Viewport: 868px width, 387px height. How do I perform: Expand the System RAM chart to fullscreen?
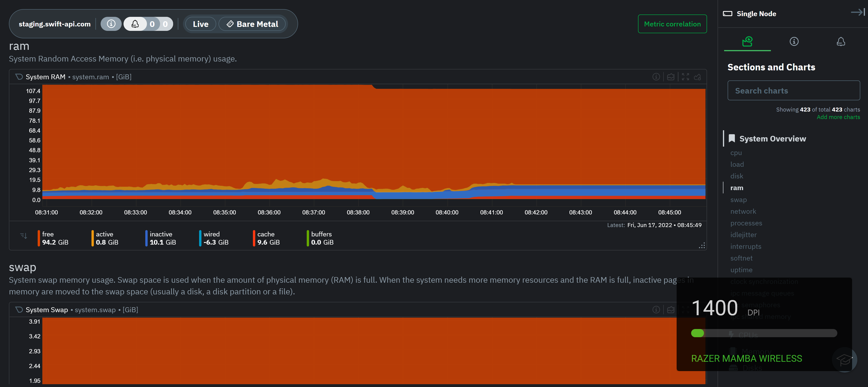[x=685, y=76]
